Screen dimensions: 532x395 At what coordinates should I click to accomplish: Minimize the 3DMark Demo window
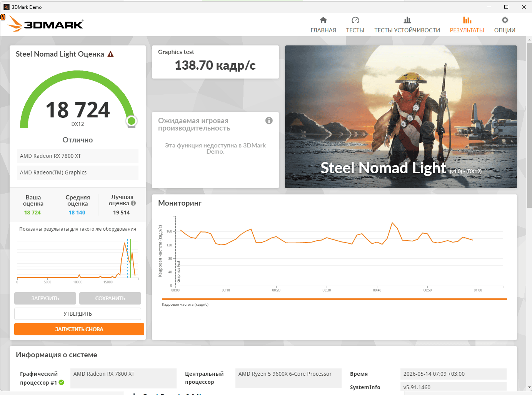click(489, 7)
